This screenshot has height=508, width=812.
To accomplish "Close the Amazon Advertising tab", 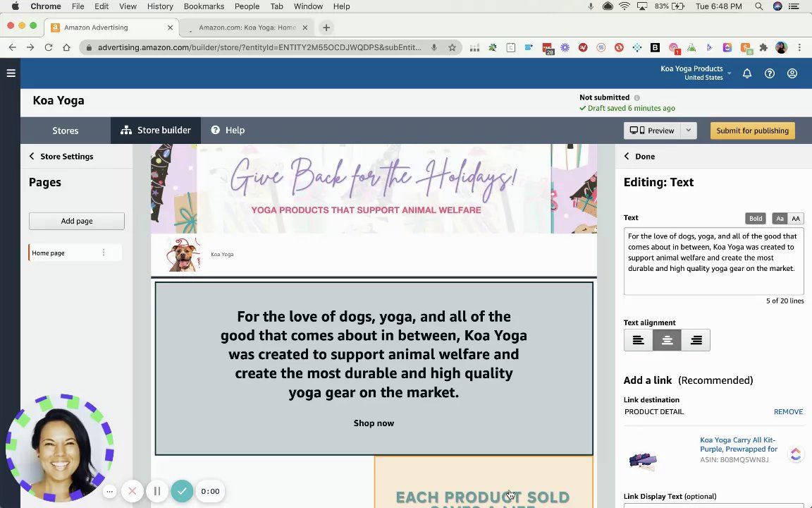I will click(x=171, y=28).
